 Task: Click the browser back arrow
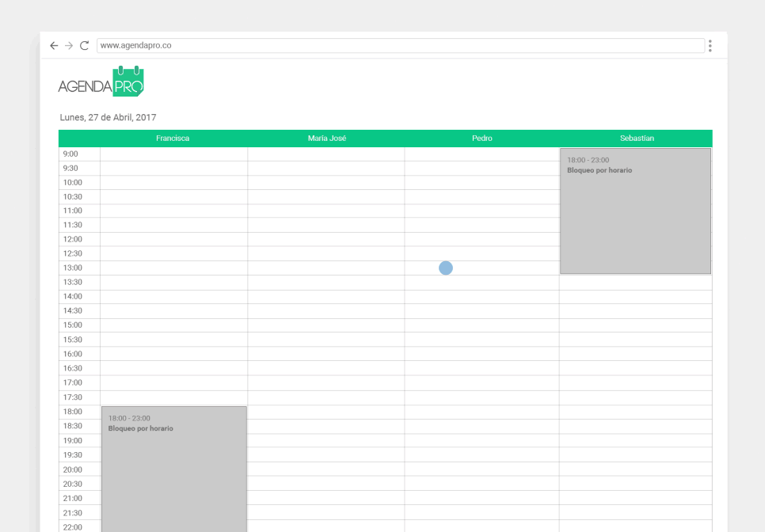(x=54, y=45)
